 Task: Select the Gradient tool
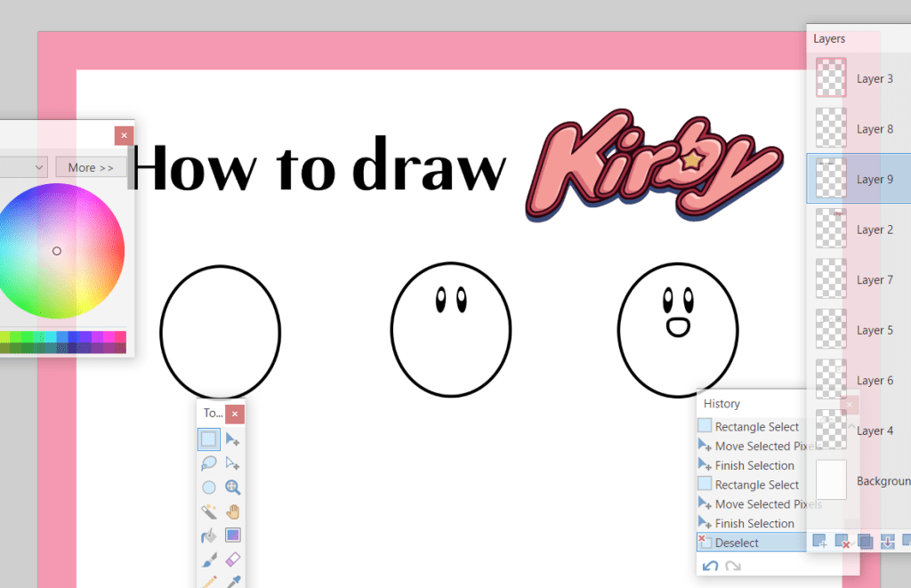232,536
